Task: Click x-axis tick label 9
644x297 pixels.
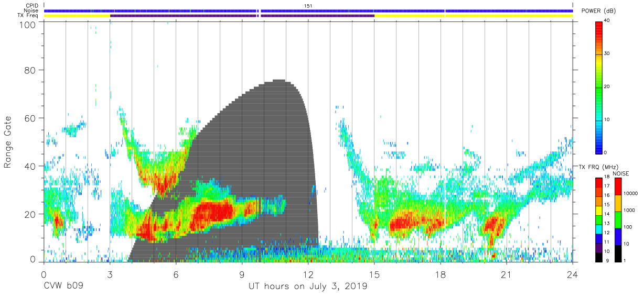Action: (x=242, y=274)
